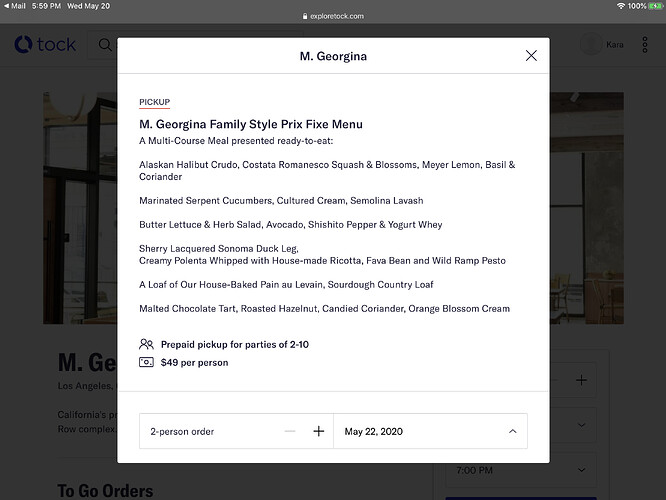This screenshot has height=500, width=666.
Task: Increase the 2-person order with plus
Action: (x=319, y=431)
